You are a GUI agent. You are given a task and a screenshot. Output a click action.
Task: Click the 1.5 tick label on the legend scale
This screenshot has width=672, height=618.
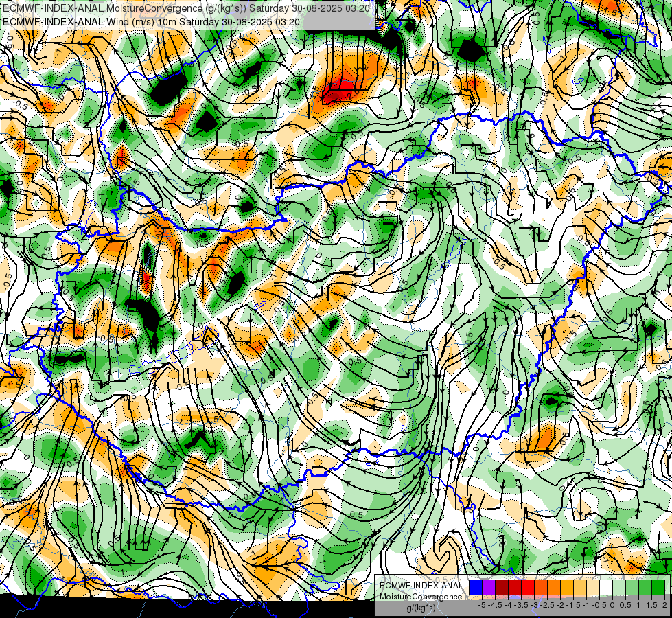tap(651, 605)
